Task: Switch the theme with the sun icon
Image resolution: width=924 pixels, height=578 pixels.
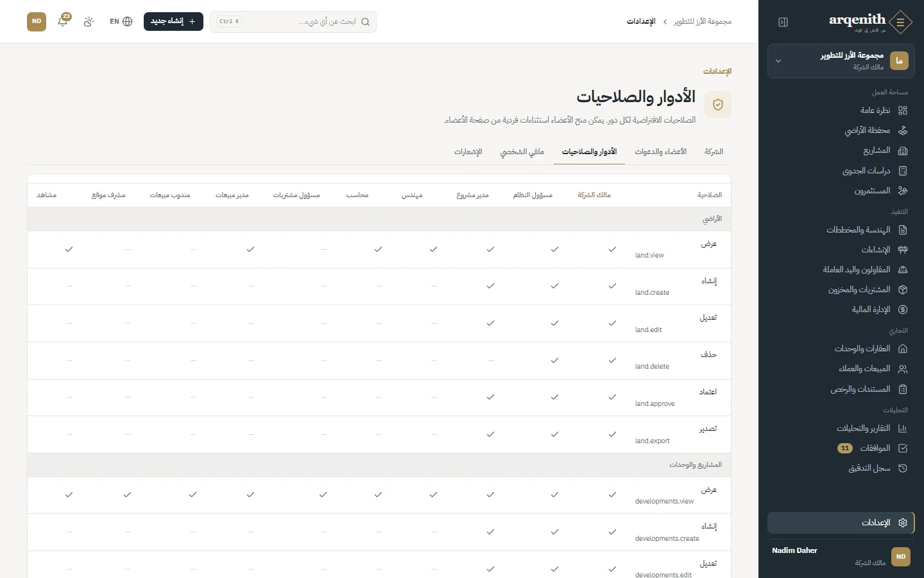Action: point(89,22)
